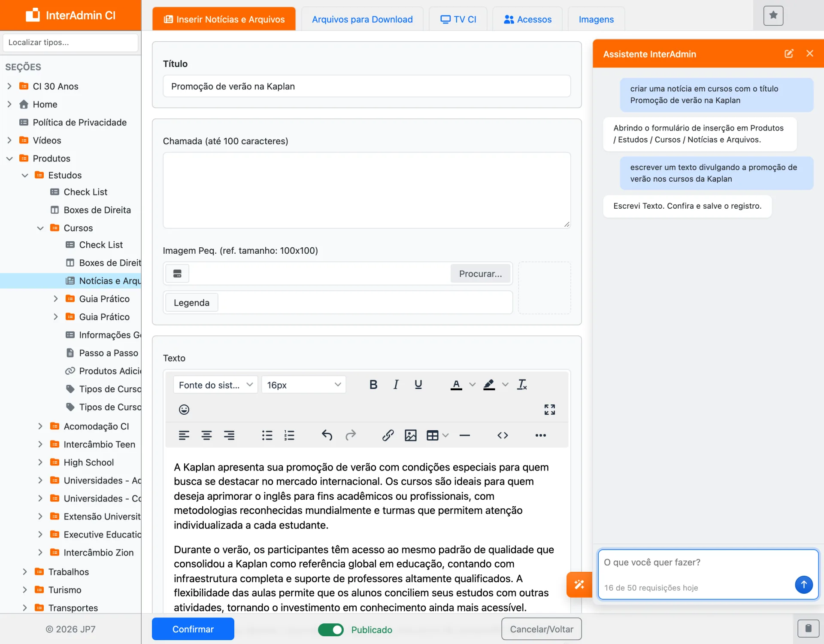Insert a link with the link icon
The height and width of the screenshot is (644, 824).
[x=388, y=435]
